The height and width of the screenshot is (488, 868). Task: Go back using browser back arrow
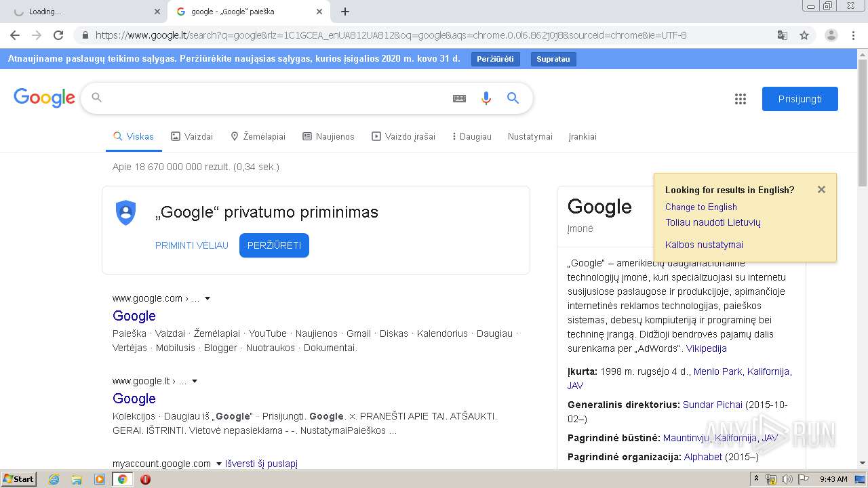pyautogui.click(x=15, y=35)
